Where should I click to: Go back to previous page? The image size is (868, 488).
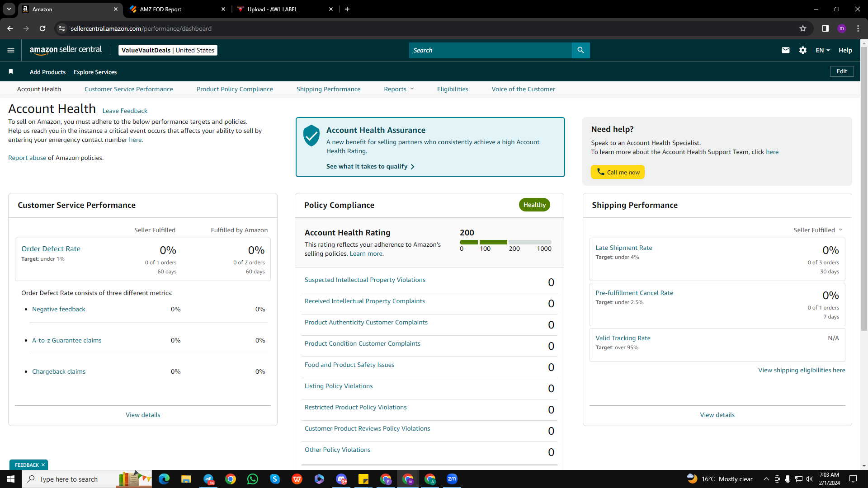(10, 28)
